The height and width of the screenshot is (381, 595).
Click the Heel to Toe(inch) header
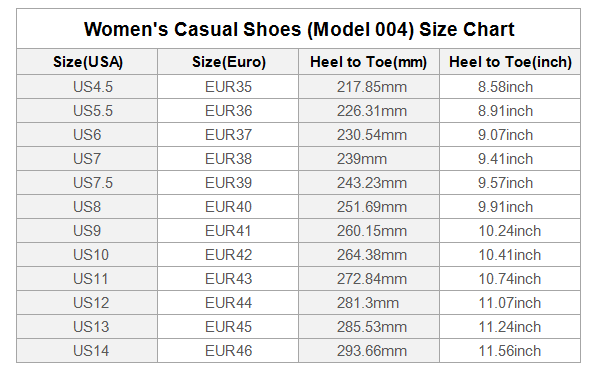point(510,62)
